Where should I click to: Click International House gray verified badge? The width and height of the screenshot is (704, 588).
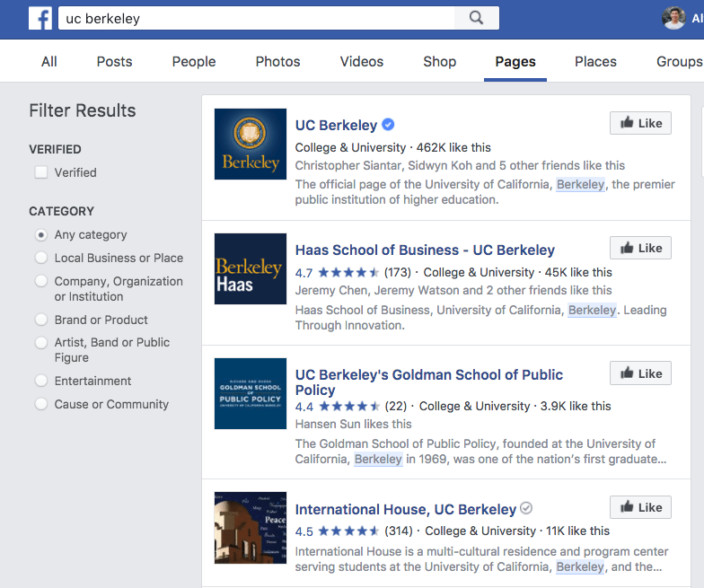pyautogui.click(x=526, y=508)
